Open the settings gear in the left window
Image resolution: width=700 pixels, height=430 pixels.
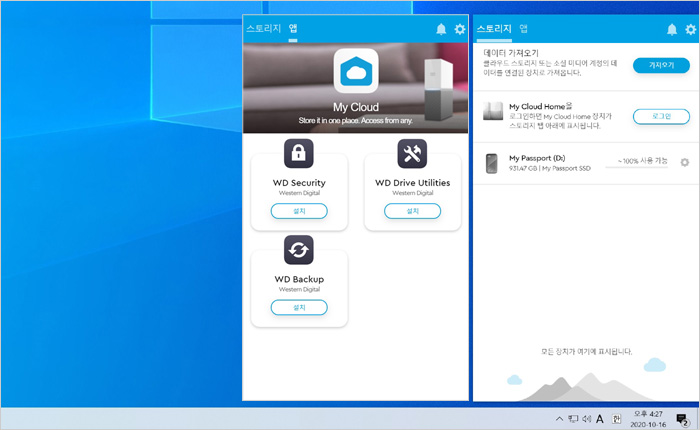click(460, 29)
